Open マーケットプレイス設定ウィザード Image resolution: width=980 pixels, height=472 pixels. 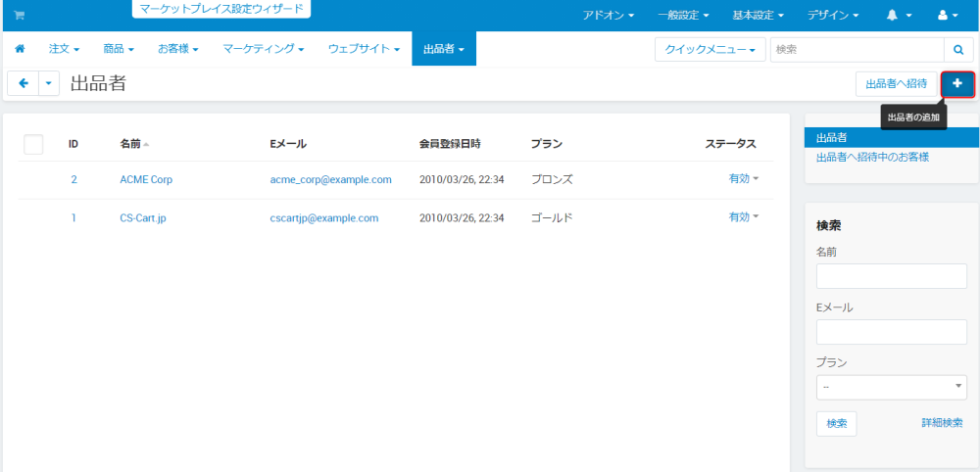click(221, 9)
